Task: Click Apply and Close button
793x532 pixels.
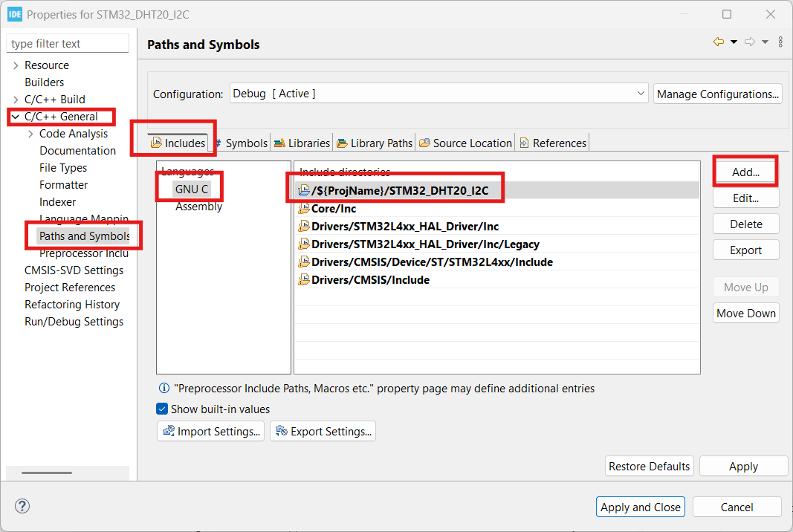Action: coord(640,507)
